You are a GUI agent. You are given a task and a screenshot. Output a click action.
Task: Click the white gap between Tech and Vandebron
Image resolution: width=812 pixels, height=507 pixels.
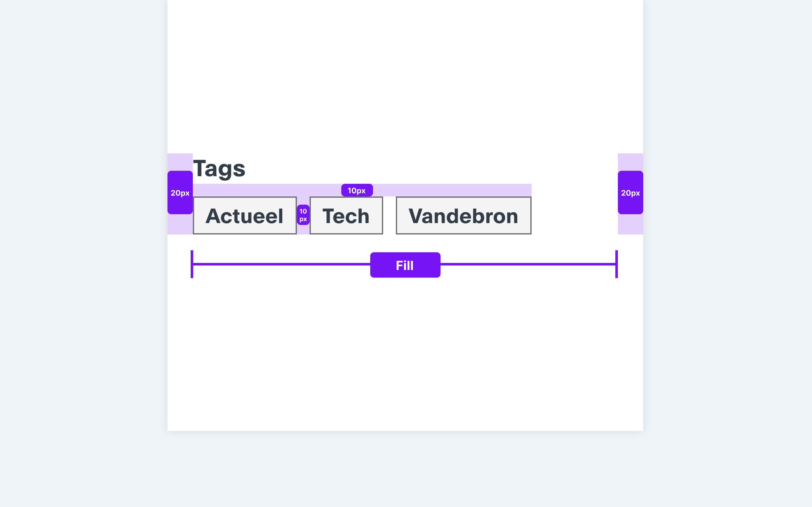tap(390, 215)
